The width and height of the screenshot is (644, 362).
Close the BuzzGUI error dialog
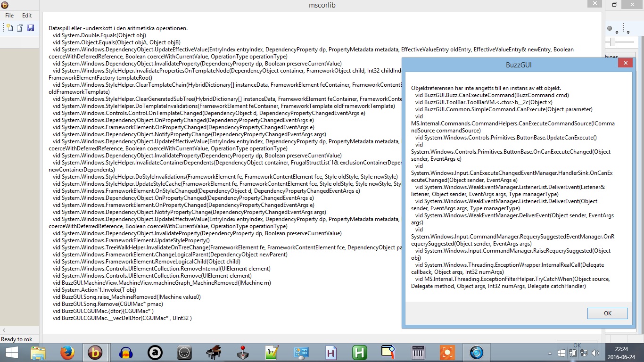tap(625, 63)
